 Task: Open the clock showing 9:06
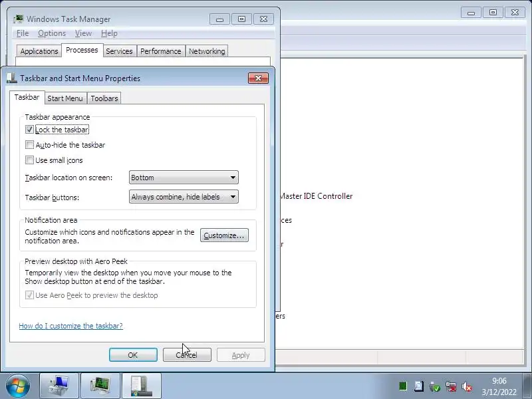point(499,386)
